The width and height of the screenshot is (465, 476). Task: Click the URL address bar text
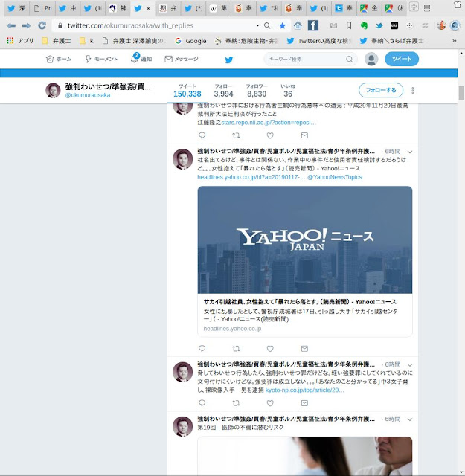point(131,25)
